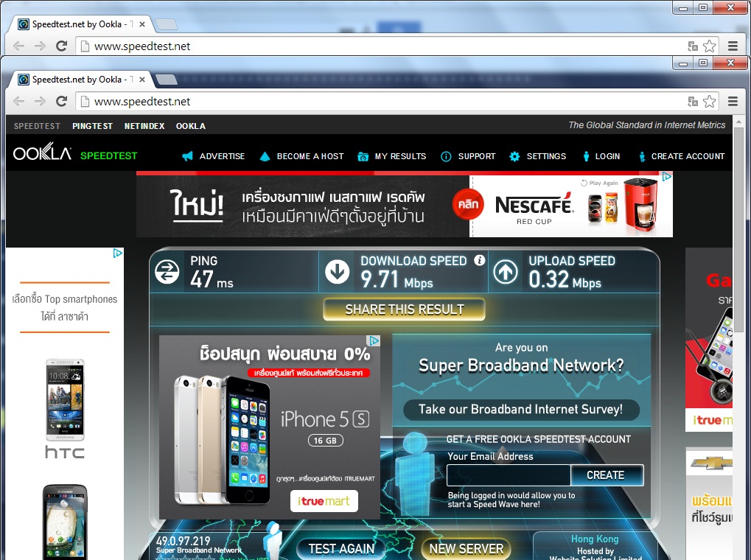Click the Create Account person icon

point(642,157)
